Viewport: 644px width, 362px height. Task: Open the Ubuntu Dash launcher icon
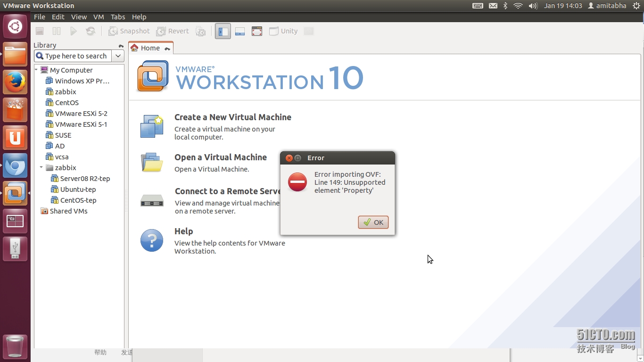click(15, 27)
